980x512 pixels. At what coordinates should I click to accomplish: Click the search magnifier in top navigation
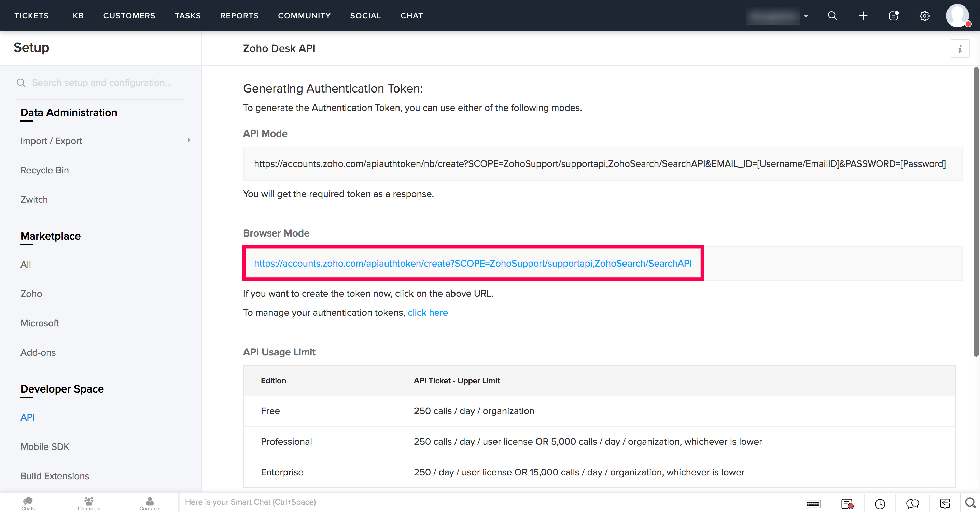coord(832,16)
